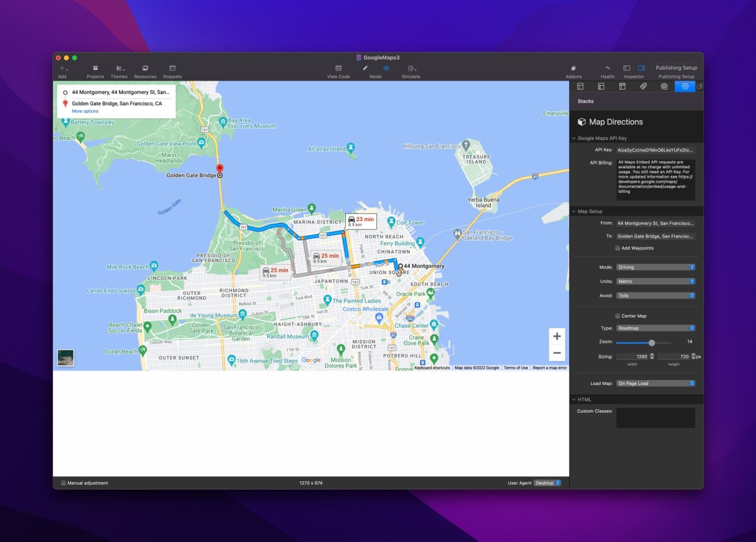756x542 pixels.
Task: Check the Manual adjustment box
Action: (x=63, y=483)
